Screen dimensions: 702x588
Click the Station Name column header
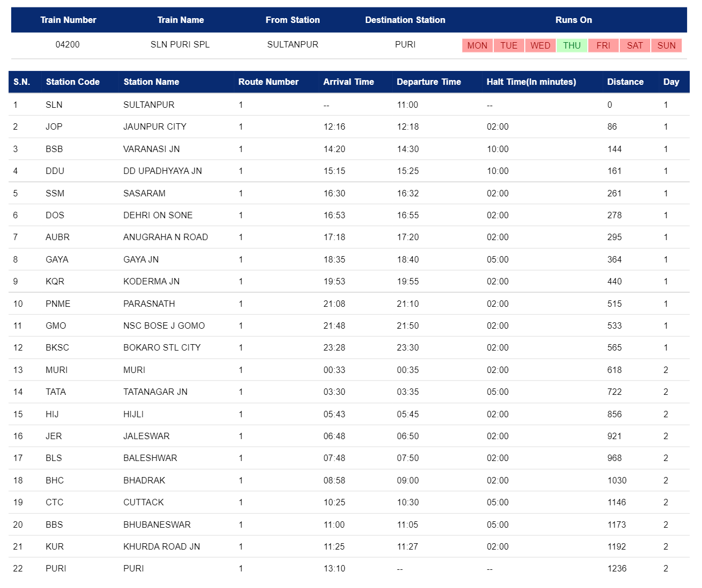[x=151, y=82]
